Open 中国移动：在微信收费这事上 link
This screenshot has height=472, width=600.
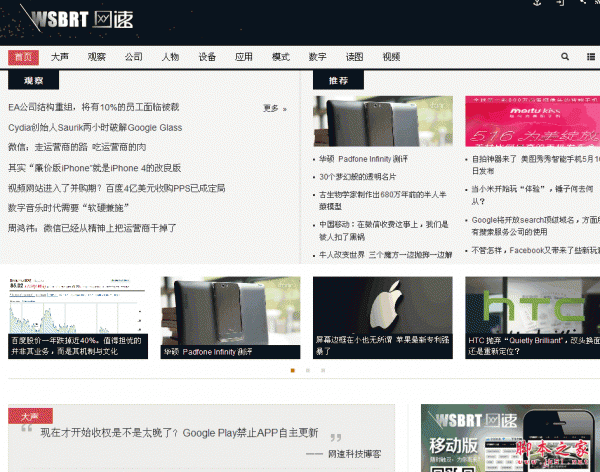[383, 230]
